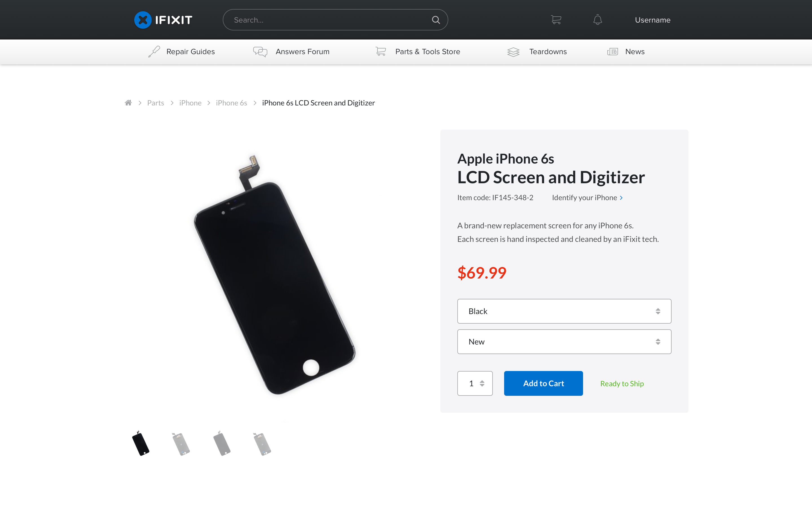Screen dimensions: 812x530
Task: Select the second product thumbnail
Action: click(x=181, y=444)
